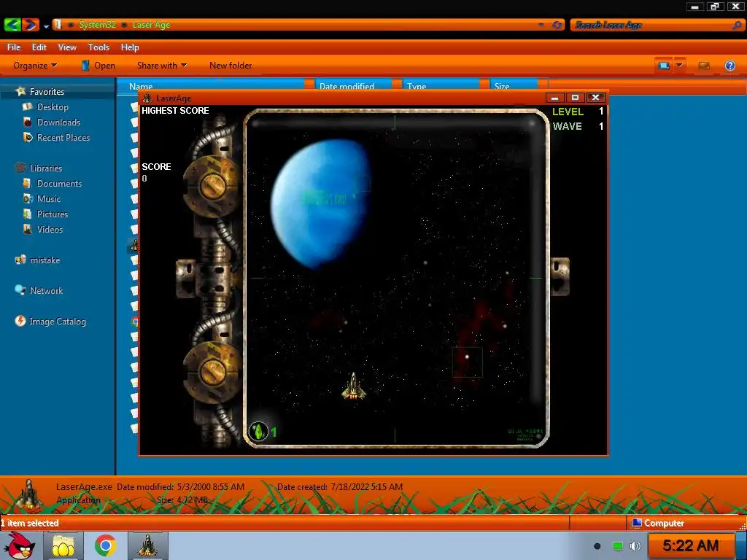This screenshot has width=747, height=560.
Task: Click the Downloads icon in sidebar
Action: 28,122
